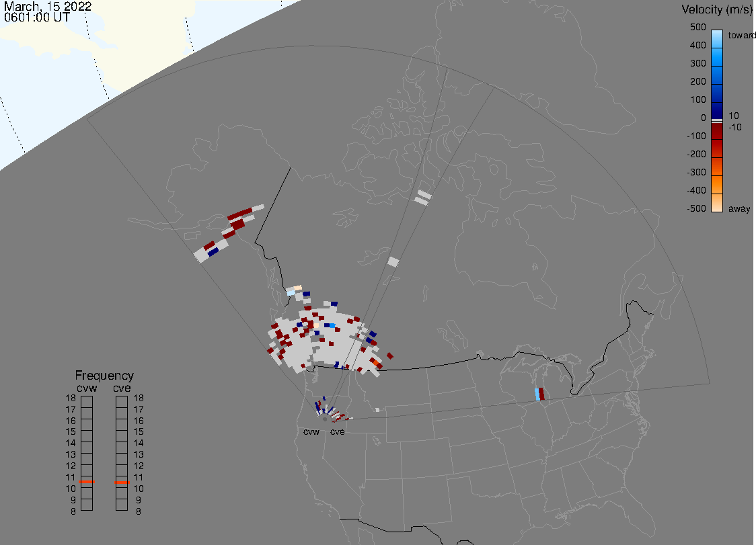Click the grey echo pair in northern Canada
The height and width of the screenshot is (545, 756).
pyautogui.click(x=423, y=197)
